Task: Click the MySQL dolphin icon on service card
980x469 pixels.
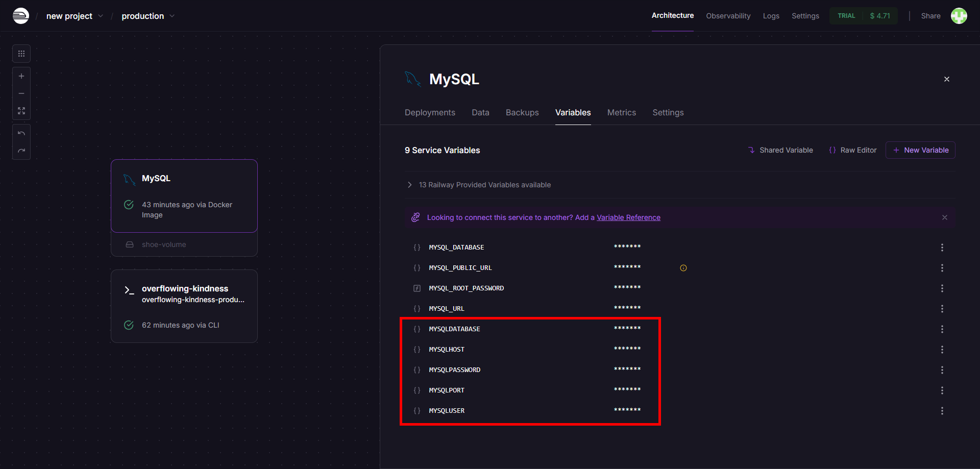Action: (x=129, y=179)
